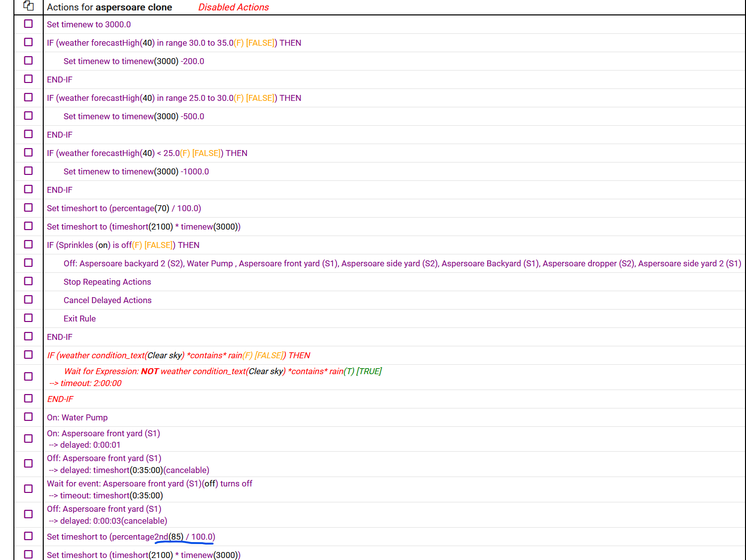Image resolution: width=746 pixels, height=560 pixels.
Task: Open Wait for event: Aspersoare front yard action
Action: pyautogui.click(x=150, y=483)
